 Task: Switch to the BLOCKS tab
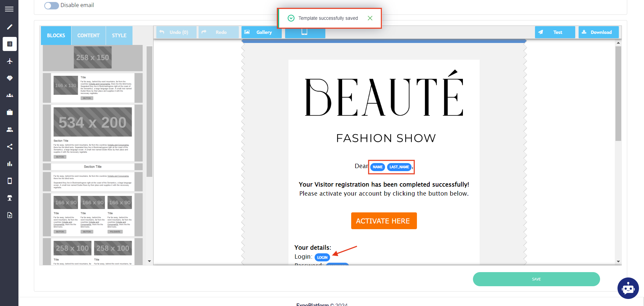point(56,36)
